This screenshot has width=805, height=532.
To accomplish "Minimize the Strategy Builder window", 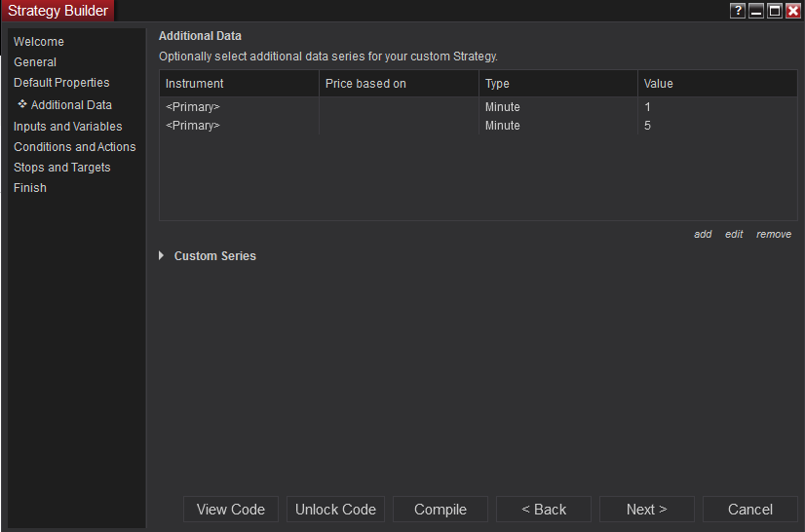I will tap(756, 11).
